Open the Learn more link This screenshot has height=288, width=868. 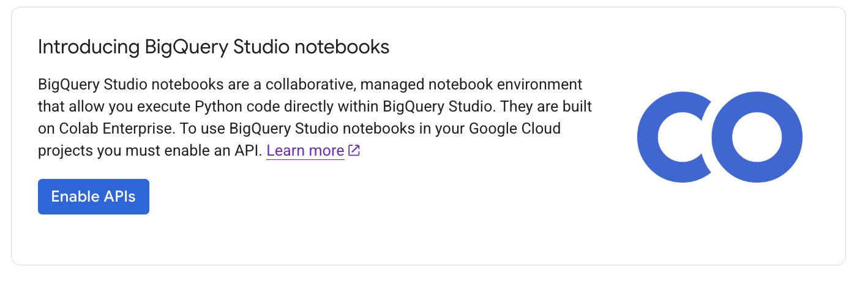305,151
